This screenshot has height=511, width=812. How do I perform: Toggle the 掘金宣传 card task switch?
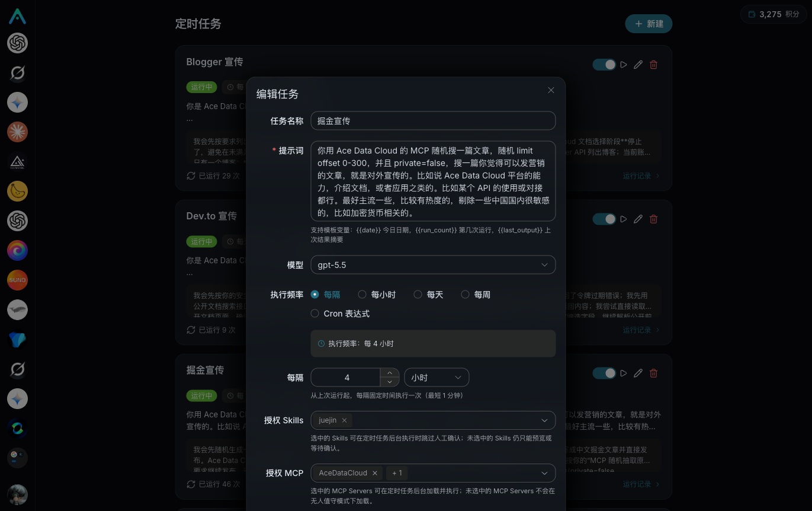coord(604,373)
